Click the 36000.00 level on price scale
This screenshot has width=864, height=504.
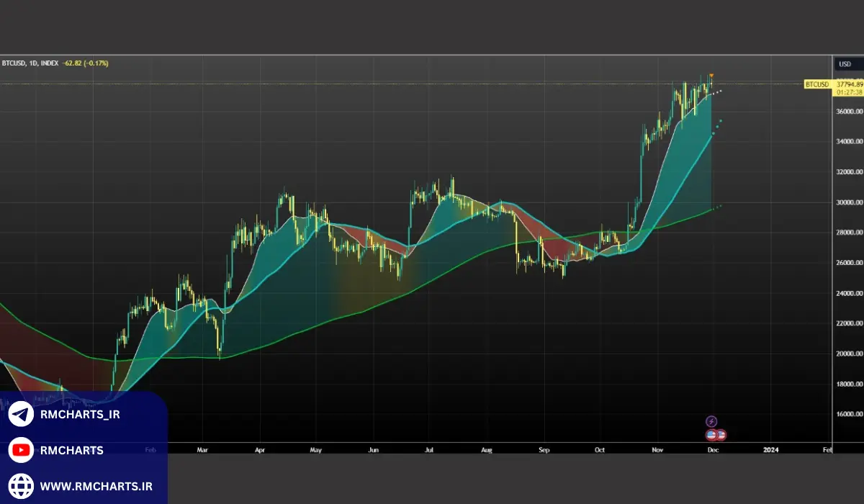pos(850,112)
